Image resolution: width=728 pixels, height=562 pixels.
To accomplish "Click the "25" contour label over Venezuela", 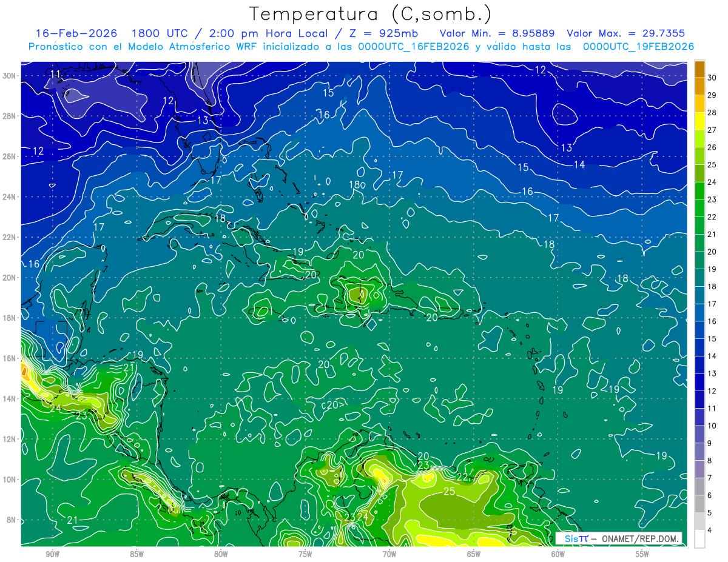I will pos(450,491).
